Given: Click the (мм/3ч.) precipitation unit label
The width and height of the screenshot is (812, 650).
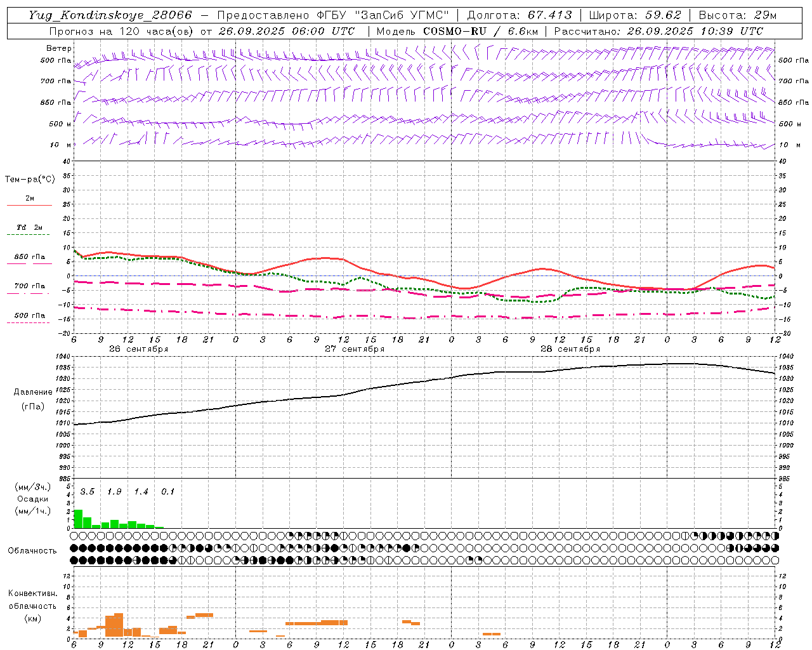Looking at the screenshot, I should pos(32,487).
